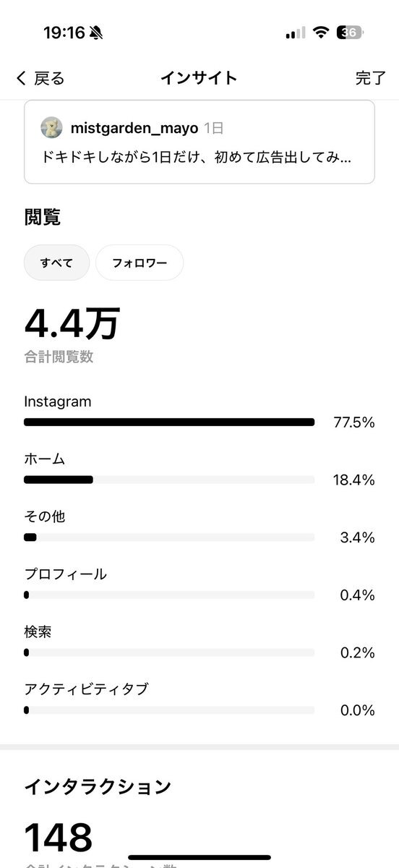
Task: Tap the ホーム 18.4% progress bar
Action: point(169,480)
